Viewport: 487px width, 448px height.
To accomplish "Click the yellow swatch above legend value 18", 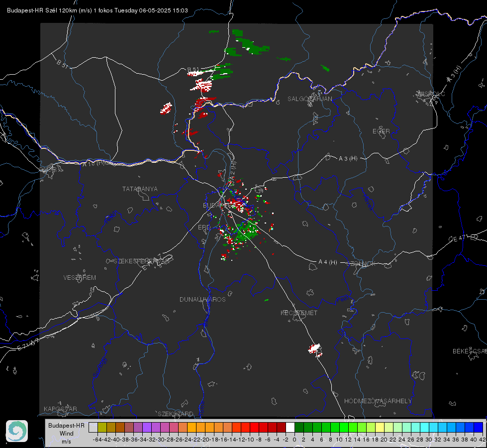I will pos(380,428).
